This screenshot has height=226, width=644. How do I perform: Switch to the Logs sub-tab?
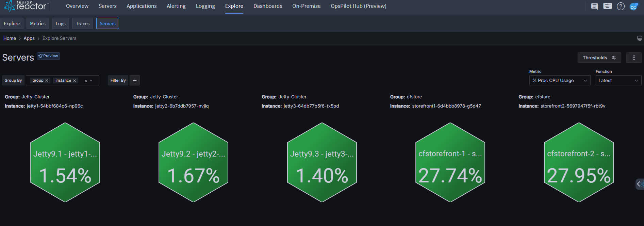[x=61, y=23]
